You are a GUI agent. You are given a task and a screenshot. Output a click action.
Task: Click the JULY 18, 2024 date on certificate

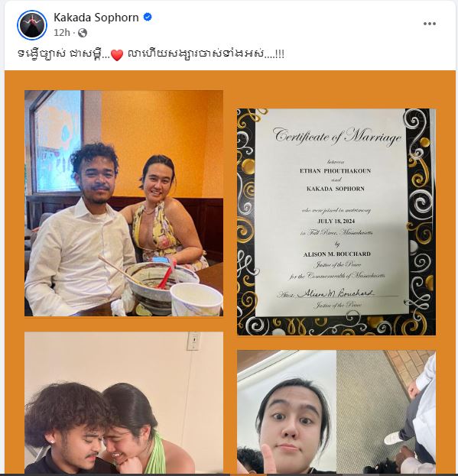pyautogui.click(x=336, y=221)
